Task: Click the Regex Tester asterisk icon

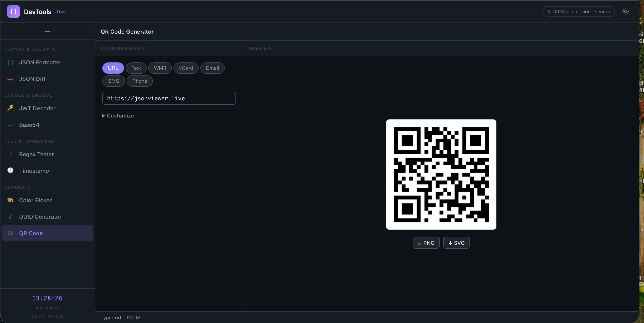Action: click(x=10, y=154)
